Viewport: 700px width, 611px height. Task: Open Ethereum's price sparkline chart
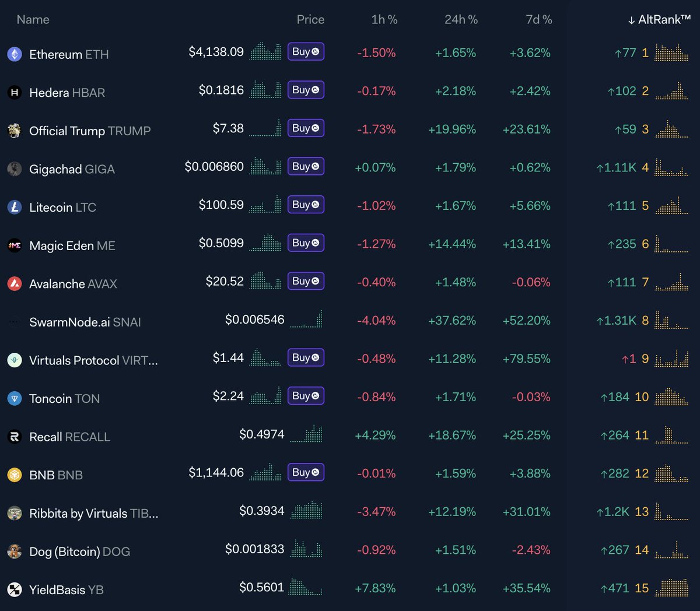(266, 51)
